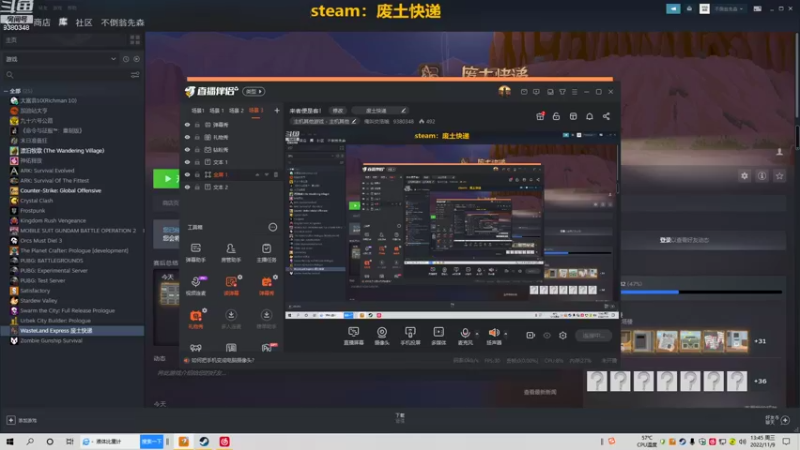Open the 不倒翁先森 profile tab in Steam
The height and width of the screenshot is (450, 800).
[122, 22]
